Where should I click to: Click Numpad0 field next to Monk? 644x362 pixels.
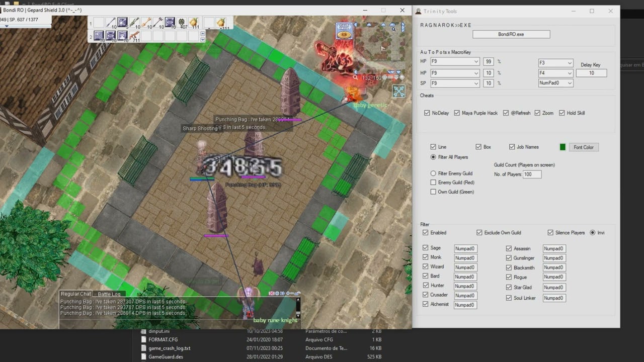click(x=465, y=257)
